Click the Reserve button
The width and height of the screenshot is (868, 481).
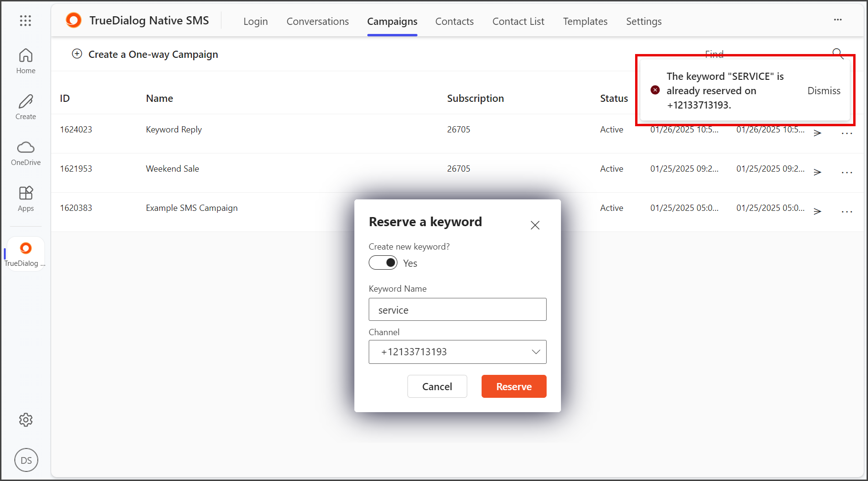pos(514,386)
